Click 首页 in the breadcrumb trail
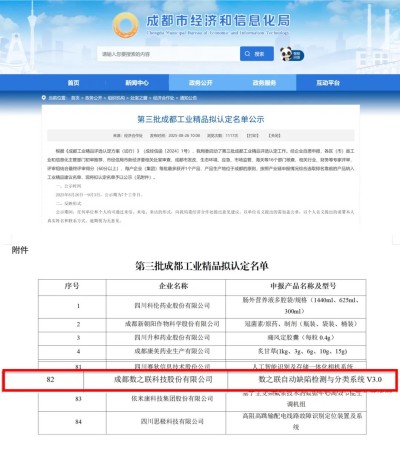 tap(75, 98)
